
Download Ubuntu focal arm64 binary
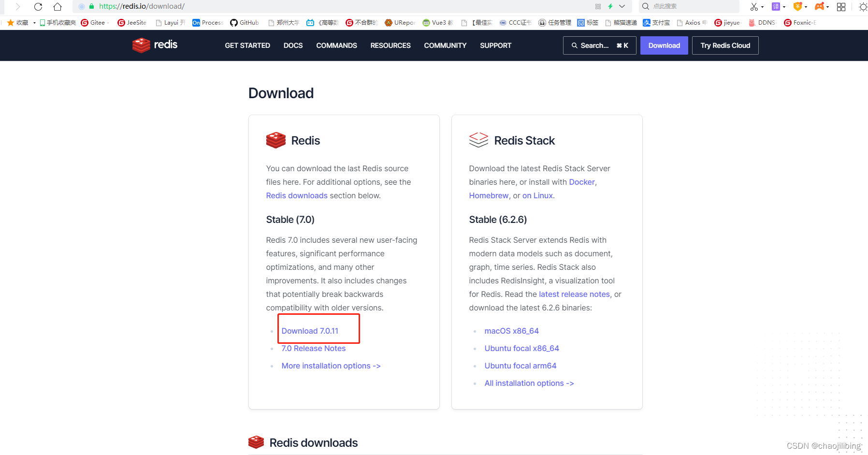(x=520, y=366)
